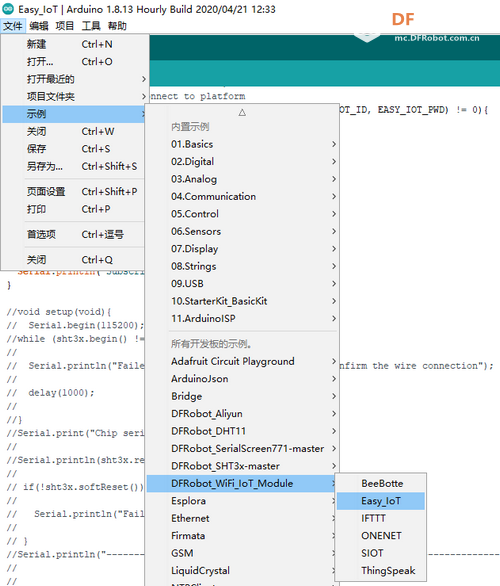
Task: Expand DFRobot_SHT3x-master examples
Action: click(243, 466)
